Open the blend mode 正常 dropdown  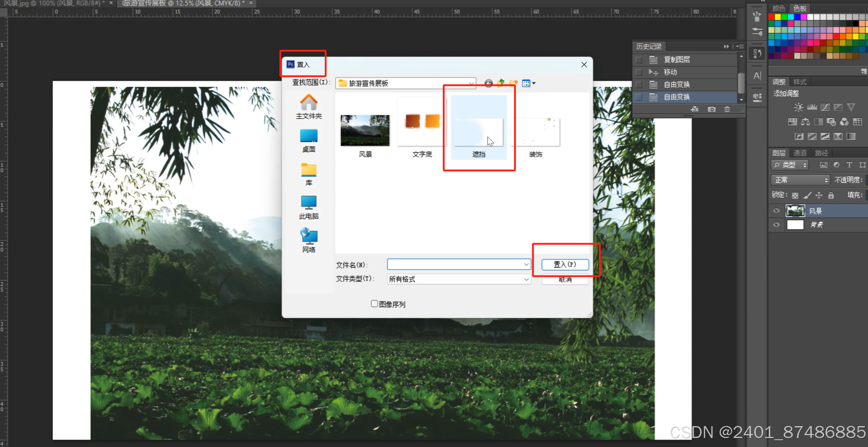pyautogui.click(x=800, y=180)
